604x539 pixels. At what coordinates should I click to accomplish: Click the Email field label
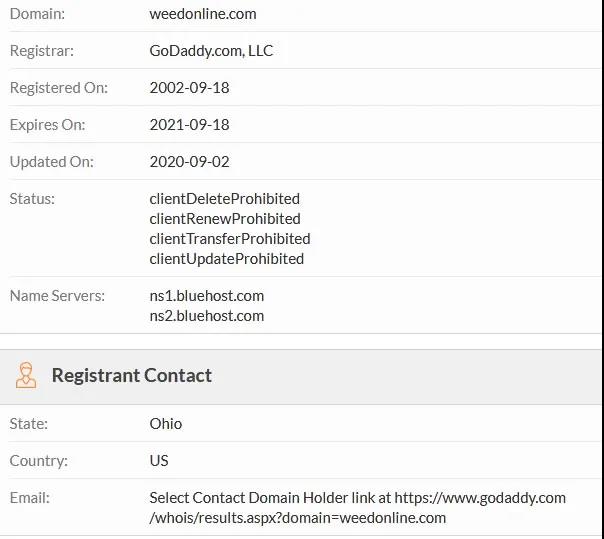tap(30, 498)
